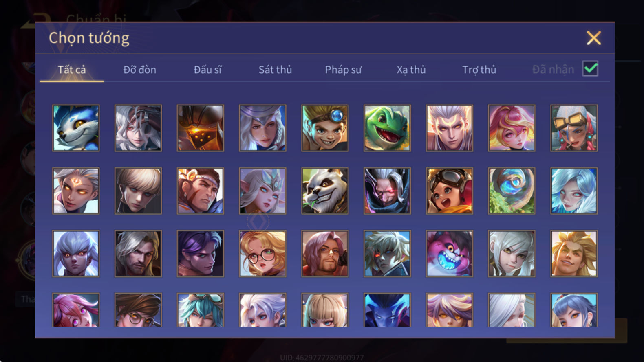Select the blue fox hero portrait
644x362 pixels.
tap(76, 128)
